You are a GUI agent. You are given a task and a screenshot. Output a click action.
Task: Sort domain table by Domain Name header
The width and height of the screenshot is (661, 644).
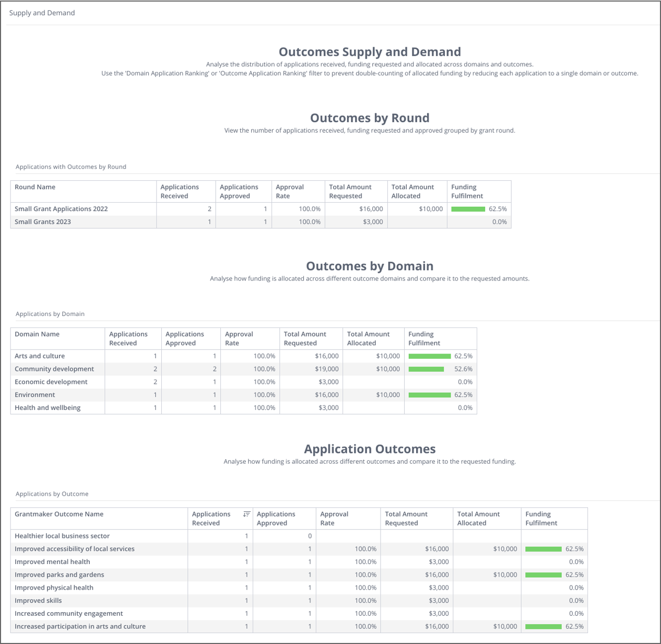pyautogui.click(x=37, y=334)
